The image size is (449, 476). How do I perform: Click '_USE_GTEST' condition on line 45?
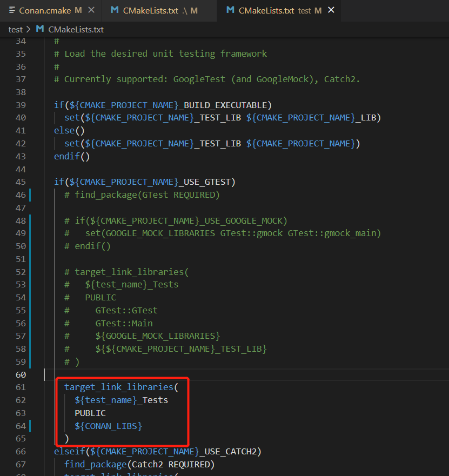[205, 182]
